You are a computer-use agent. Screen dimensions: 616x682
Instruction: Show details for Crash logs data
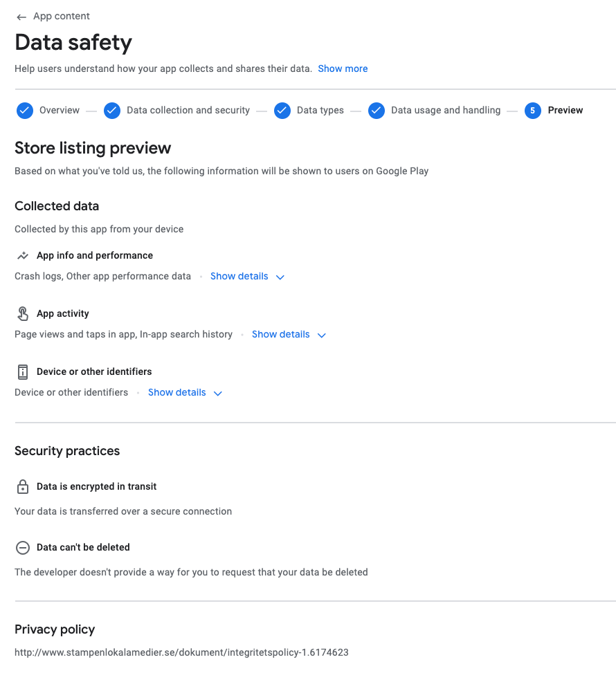[239, 276]
